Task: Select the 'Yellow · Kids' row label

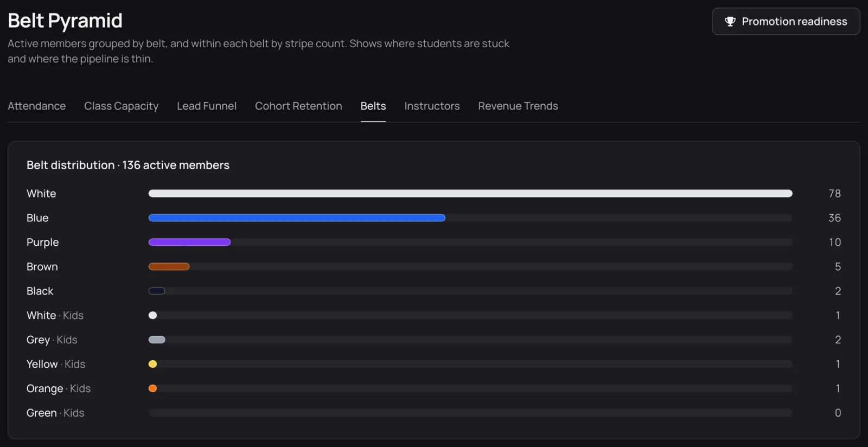Action: tap(56, 365)
